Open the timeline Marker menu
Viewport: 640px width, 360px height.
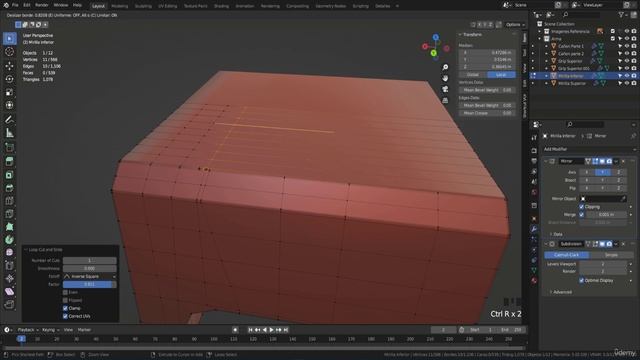84,330
